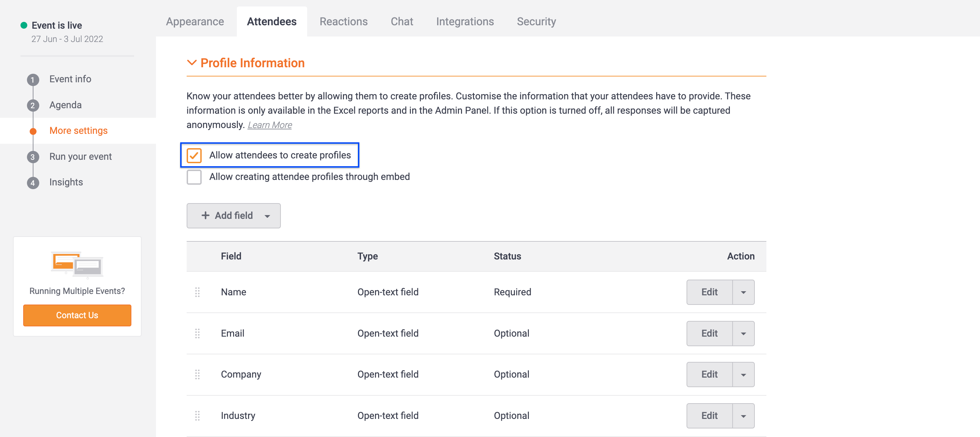Select the Attendees tab
The width and height of the screenshot is (980, 437).
coord(272,22)
